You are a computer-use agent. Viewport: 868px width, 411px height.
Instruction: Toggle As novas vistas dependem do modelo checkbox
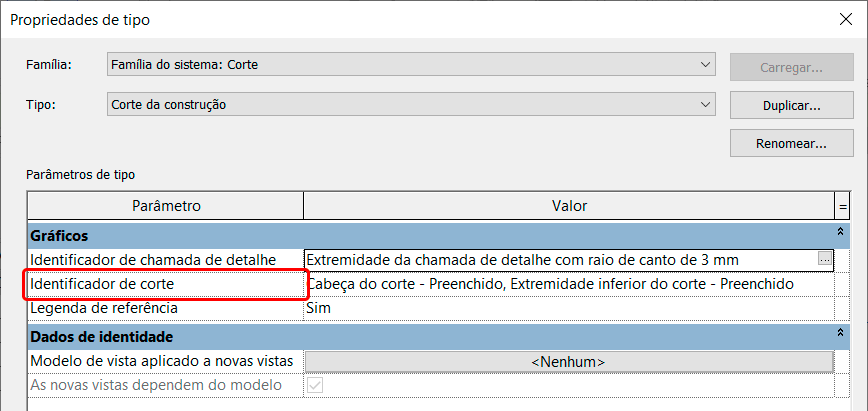[315, 385]
